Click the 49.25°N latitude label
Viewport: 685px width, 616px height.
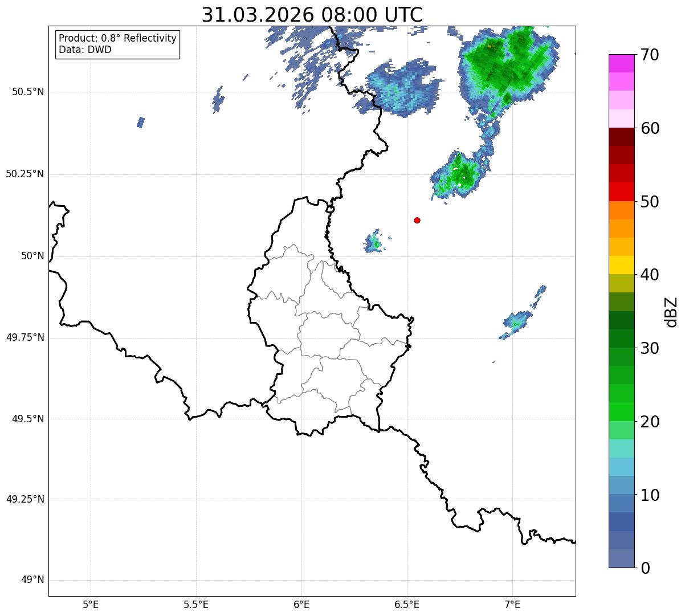point(25,499)
